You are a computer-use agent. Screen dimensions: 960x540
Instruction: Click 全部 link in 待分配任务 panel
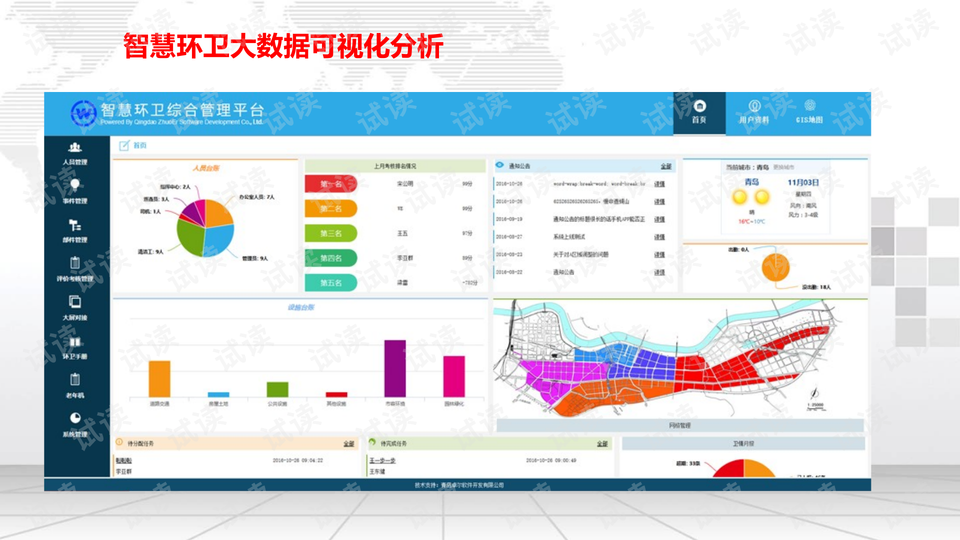[349, 444]
